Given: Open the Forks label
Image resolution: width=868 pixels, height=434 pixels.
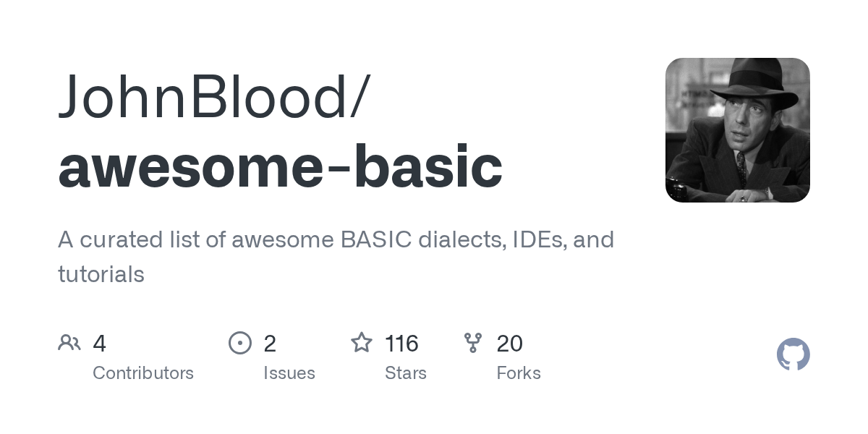Looking at the screenshot, I should 519,373.
